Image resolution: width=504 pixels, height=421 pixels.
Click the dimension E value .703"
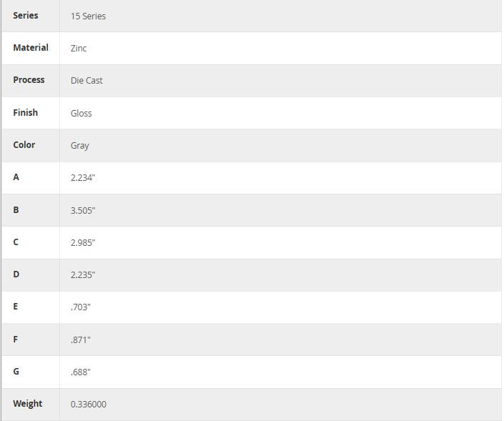pyautogui.click(x=81, y=307)
